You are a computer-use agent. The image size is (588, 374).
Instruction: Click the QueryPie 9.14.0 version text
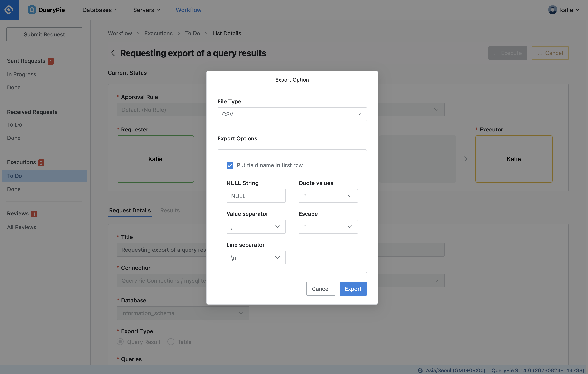pyautogui.click(x=538, y=370)
